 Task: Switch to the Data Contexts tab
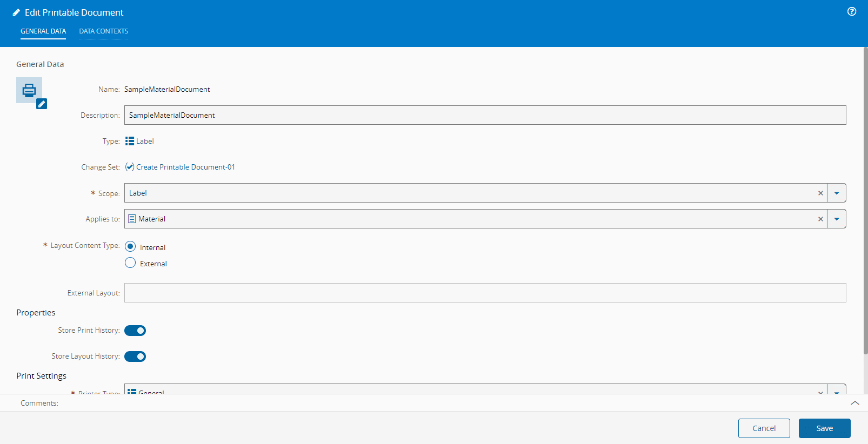point(104,31)
